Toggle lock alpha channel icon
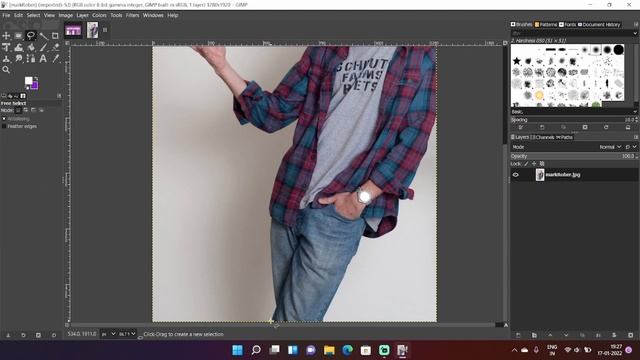Screen dimensions: 640x360 pos(542,164)
